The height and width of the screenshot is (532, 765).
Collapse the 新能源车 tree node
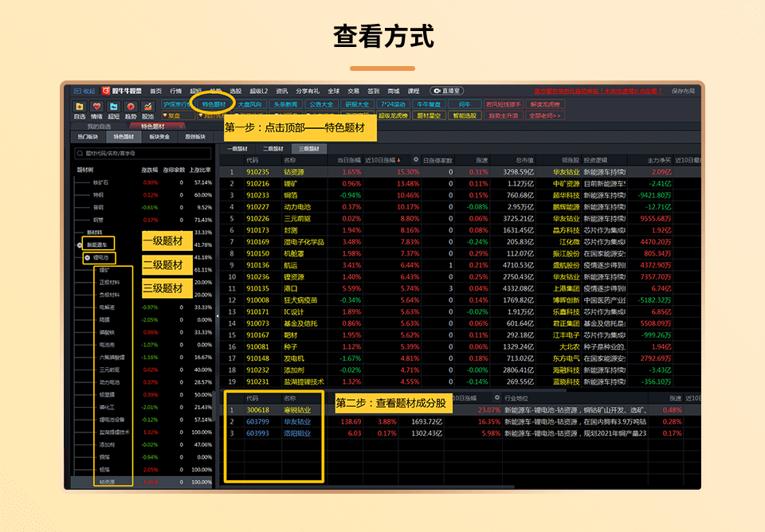[80, 244]
